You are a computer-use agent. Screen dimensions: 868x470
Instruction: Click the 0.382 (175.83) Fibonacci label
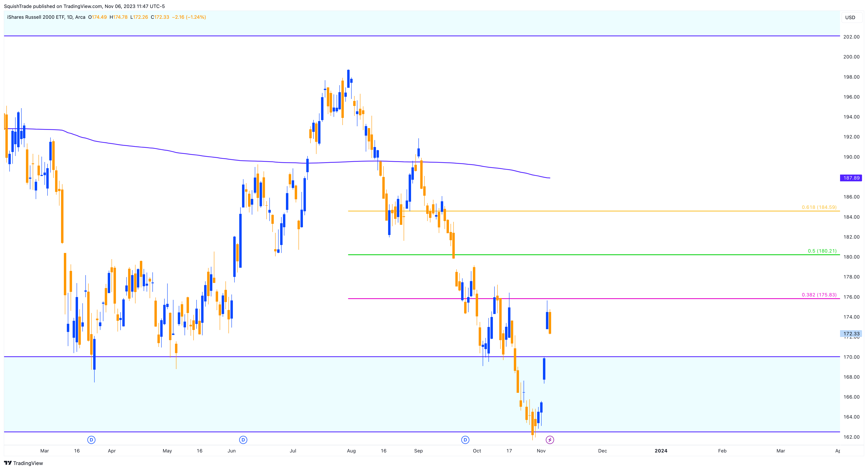point(819,295)
